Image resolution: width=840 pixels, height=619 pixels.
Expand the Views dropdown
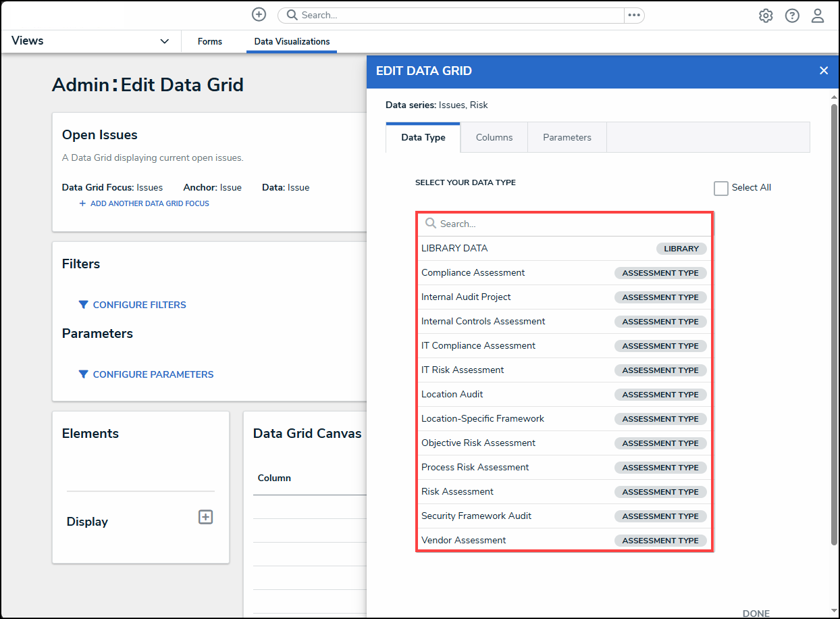click(x=164, y=41)
